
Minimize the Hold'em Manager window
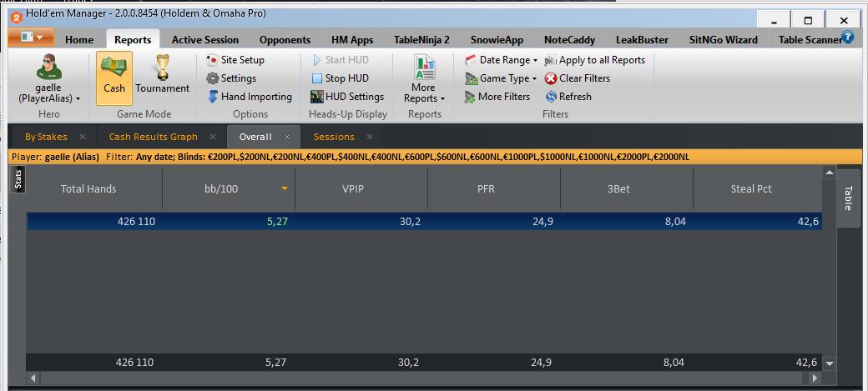[774, 19]
